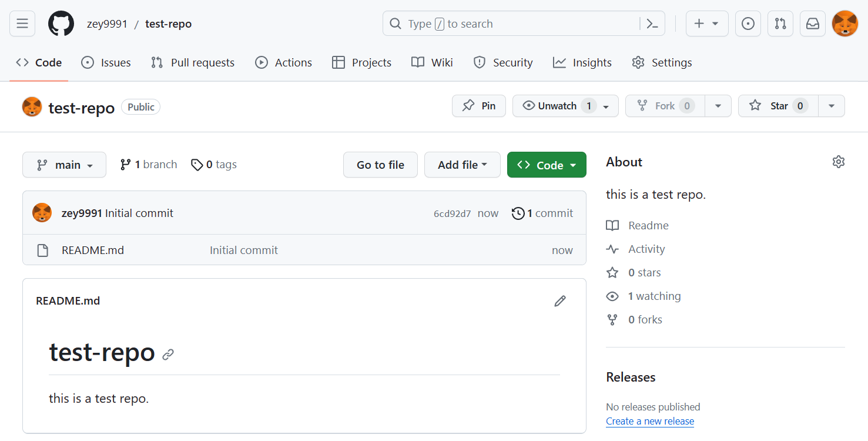Expand the Add file dropdown

point(462,165)
